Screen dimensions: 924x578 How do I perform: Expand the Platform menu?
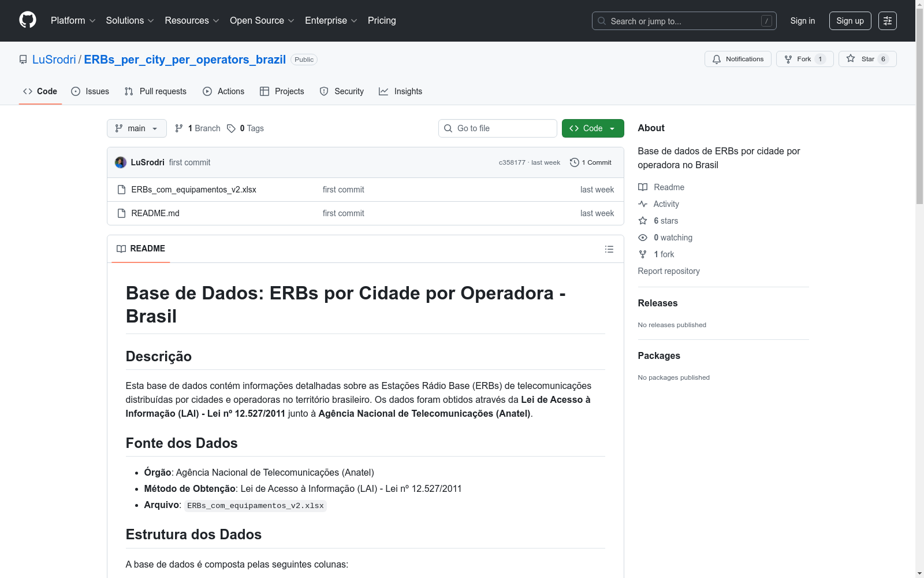click(x=73, y=20)
